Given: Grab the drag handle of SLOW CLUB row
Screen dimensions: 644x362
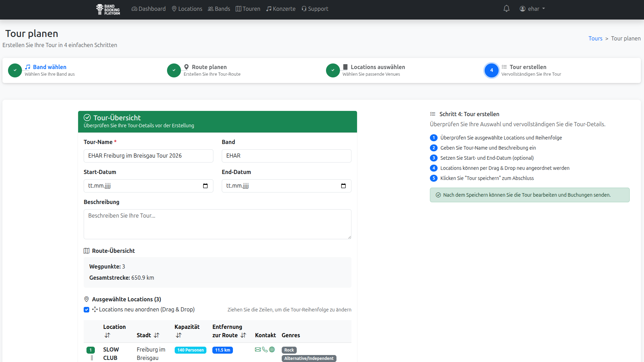Looking at the screenshot, I should click(92, 358).
